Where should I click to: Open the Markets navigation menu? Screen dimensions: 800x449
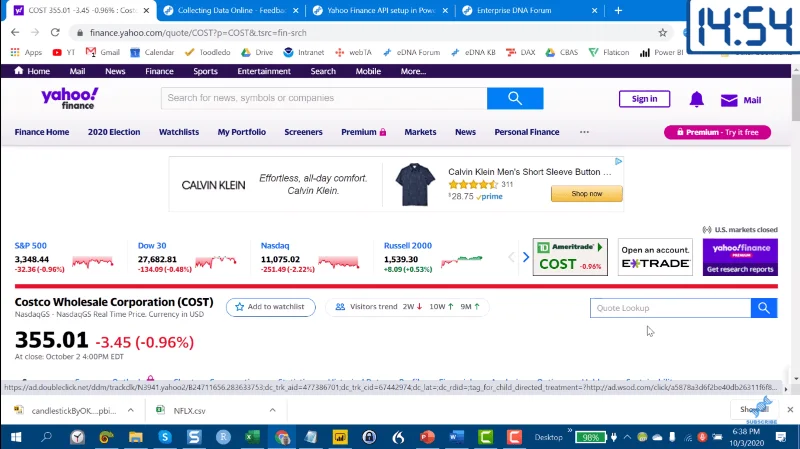pos(420,132)
